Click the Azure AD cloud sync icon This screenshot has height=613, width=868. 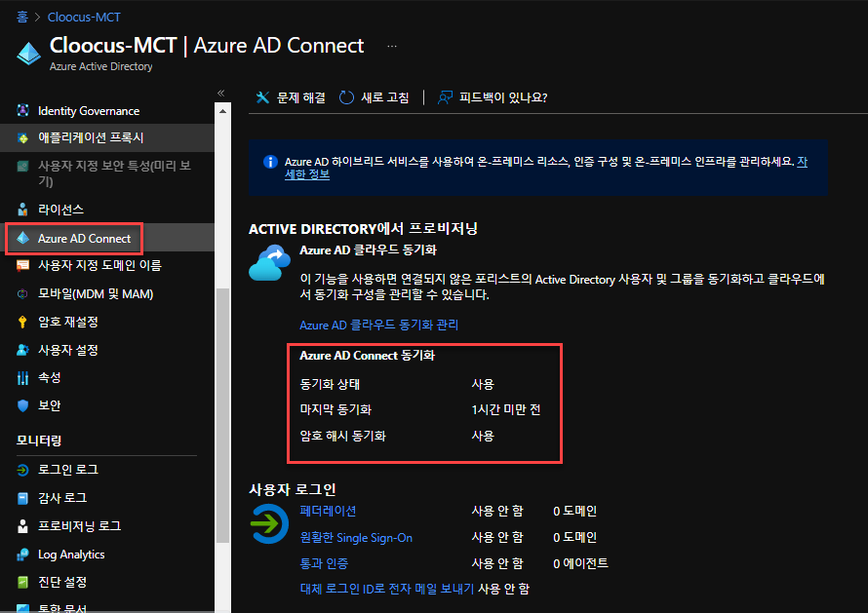pyautogui.click(x=269, y=263)
